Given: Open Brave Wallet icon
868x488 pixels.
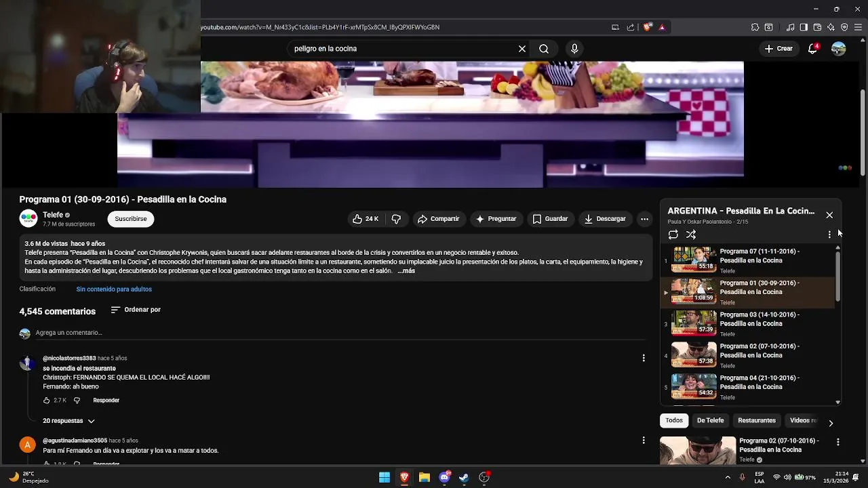Looking at the screenshot, I should [817, 27].
